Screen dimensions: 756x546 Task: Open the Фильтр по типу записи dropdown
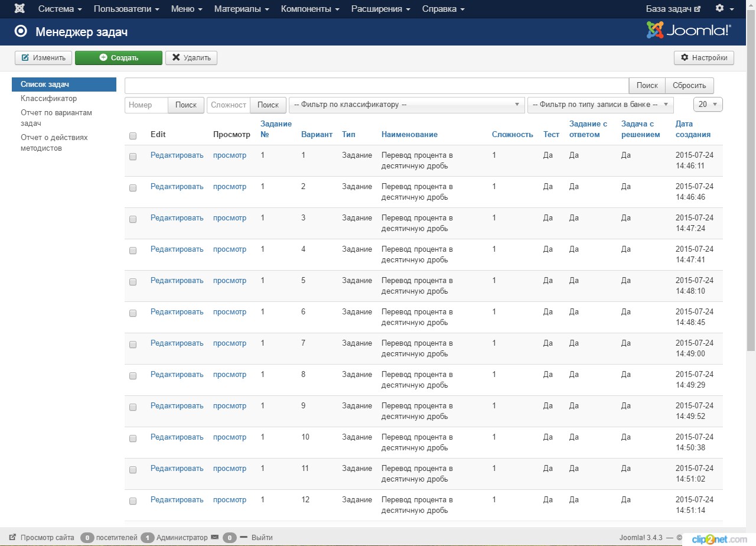click(600, 105)
